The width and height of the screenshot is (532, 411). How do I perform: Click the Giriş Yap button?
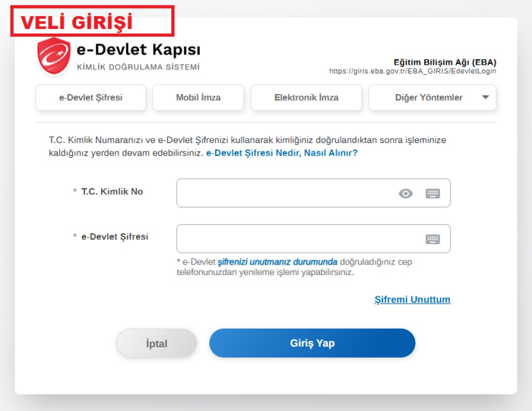(312, 343)
